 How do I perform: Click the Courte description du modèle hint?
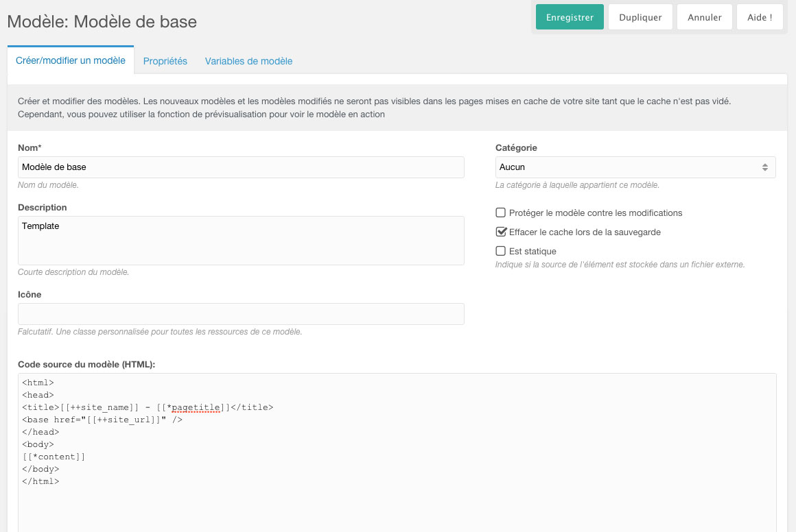73,272
